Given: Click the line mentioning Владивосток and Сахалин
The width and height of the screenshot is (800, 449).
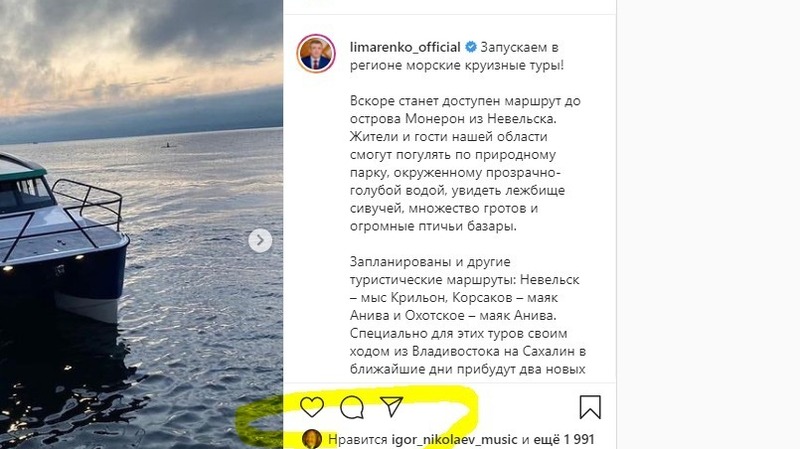Looking at the screenshot, I should 468,351.
